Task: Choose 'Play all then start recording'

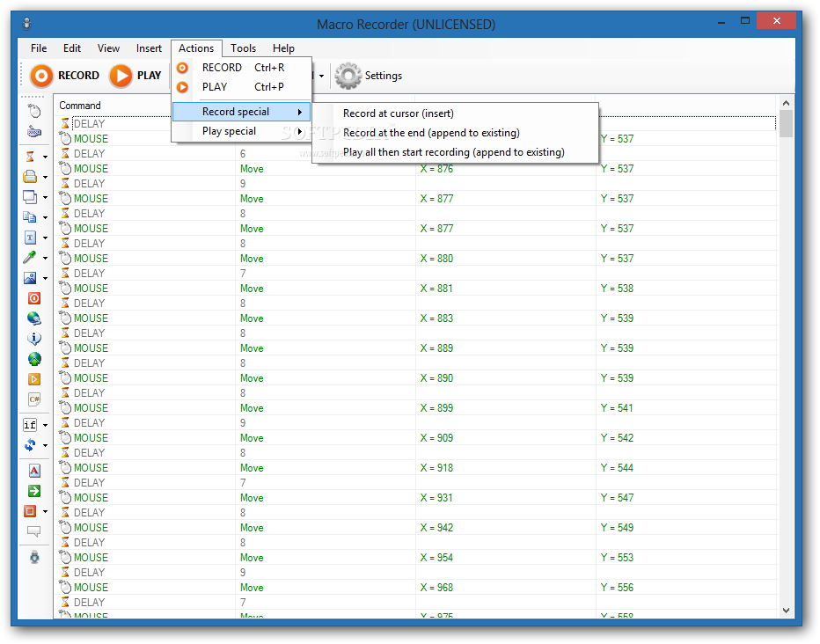Action: tap(455, 152)
